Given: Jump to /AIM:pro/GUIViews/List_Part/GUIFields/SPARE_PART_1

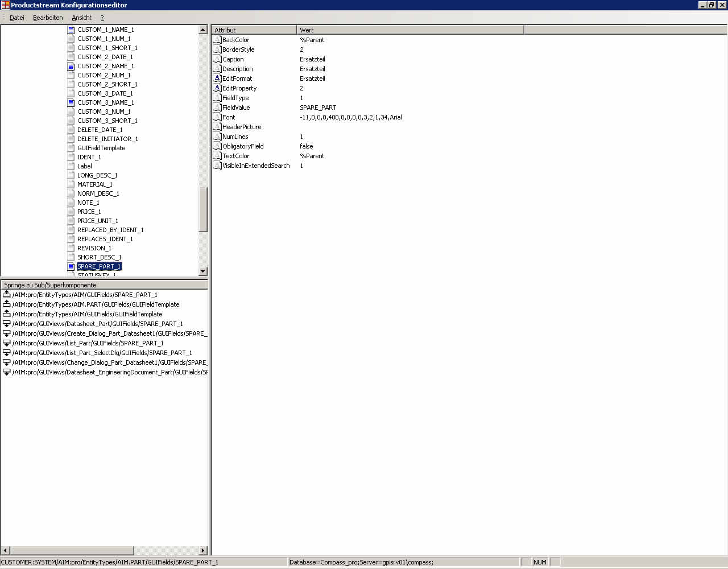Looking at the screenshot, I should [88, 343].
